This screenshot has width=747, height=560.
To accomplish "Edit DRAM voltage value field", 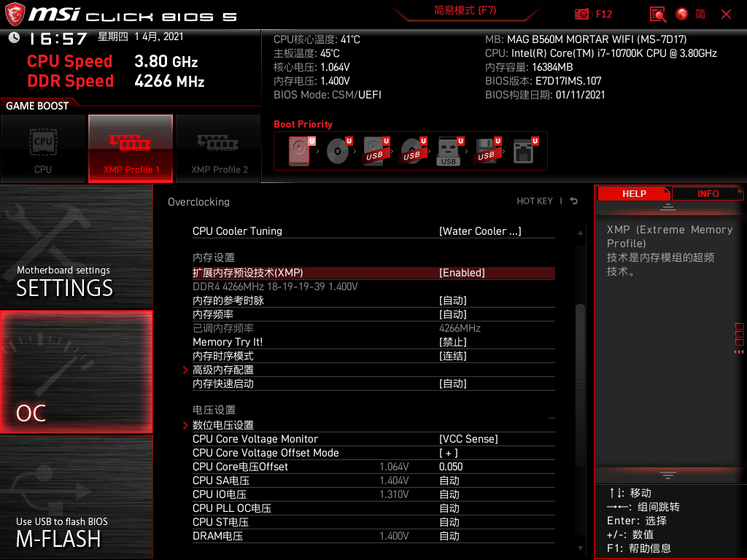I will pos(449,536).
